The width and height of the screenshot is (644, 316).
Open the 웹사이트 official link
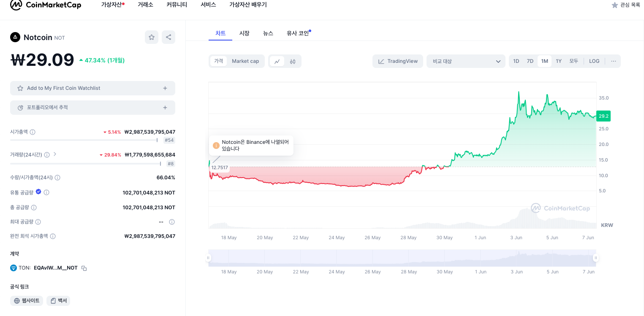[27, 301]
